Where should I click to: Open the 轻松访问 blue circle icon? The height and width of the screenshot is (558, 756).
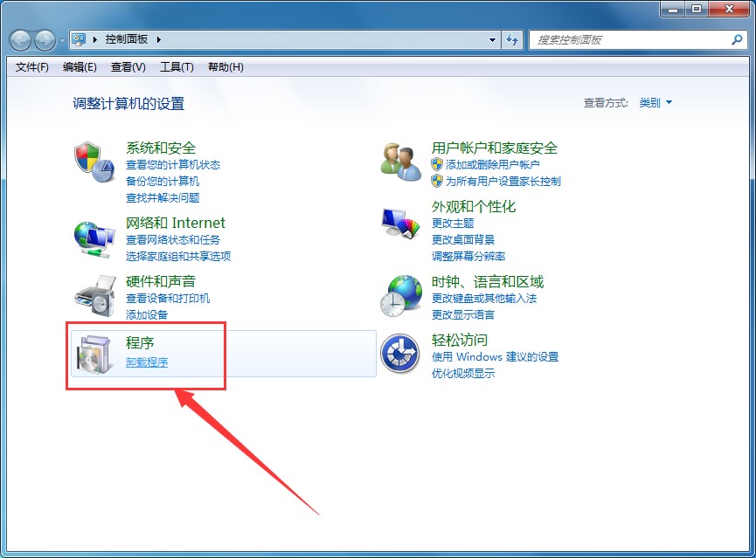tap(399, 354)
